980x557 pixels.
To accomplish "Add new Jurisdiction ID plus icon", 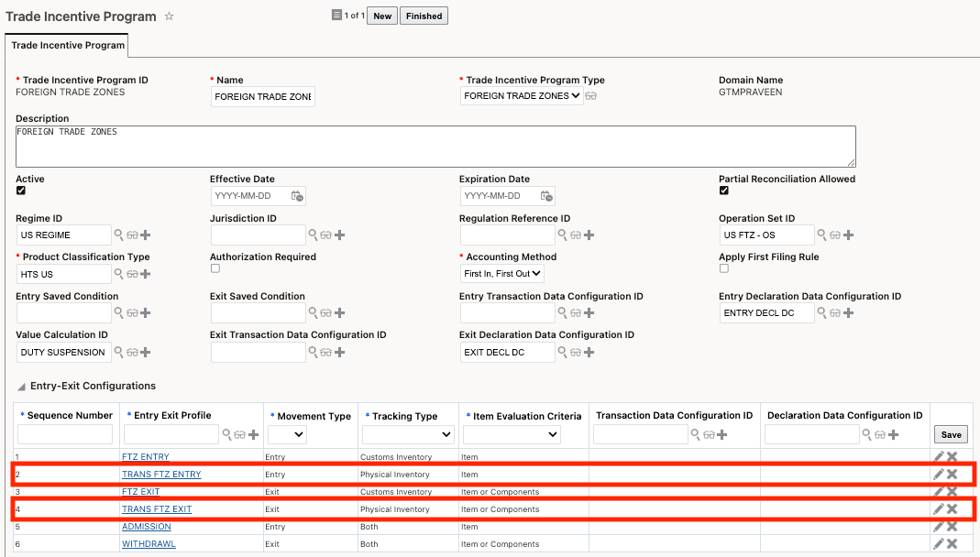I will tap(340, 235).
